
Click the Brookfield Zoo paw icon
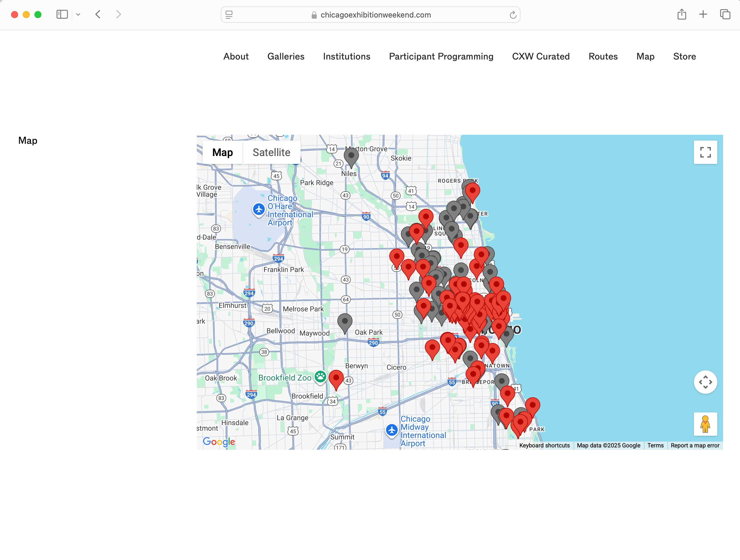pos(320,377)
